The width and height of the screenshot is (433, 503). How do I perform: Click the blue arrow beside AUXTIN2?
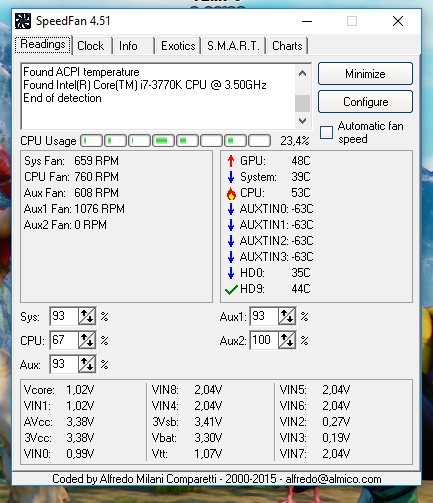tap(231, 241)
